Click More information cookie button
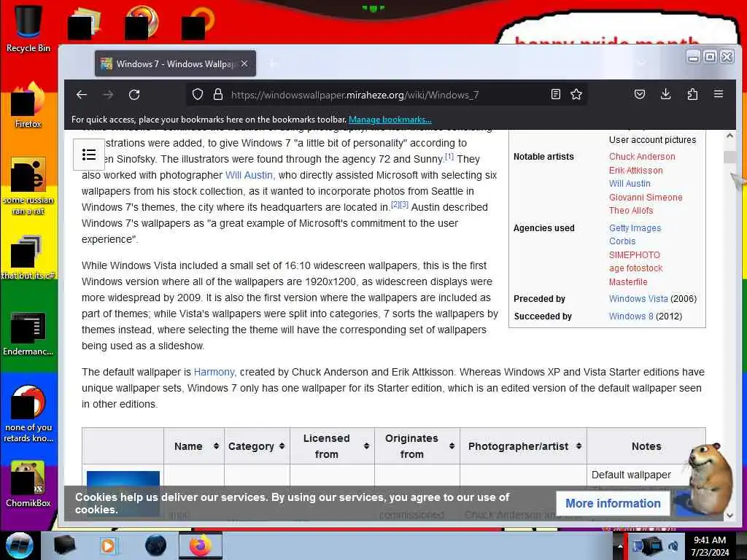 pos(613,503)
